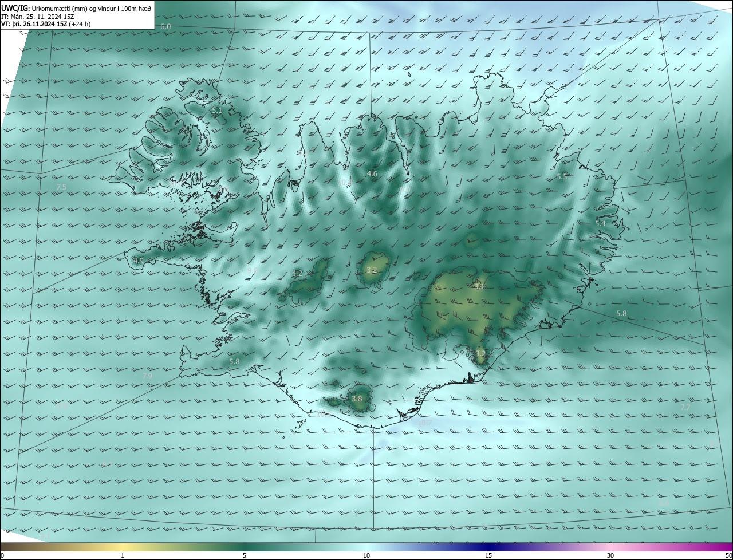The width and height of the screenshot is (733, 560).
Task: Click the 5.5 value label in east Iceland
Action: coord(562,177)
